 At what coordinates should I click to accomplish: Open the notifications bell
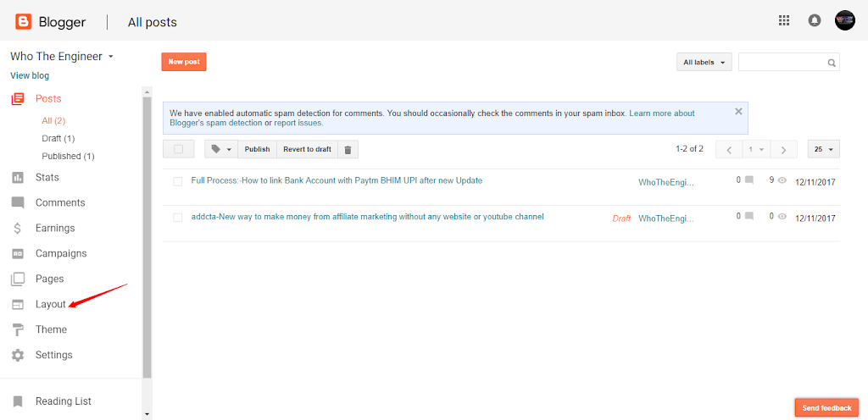click(x=814, y=21)
